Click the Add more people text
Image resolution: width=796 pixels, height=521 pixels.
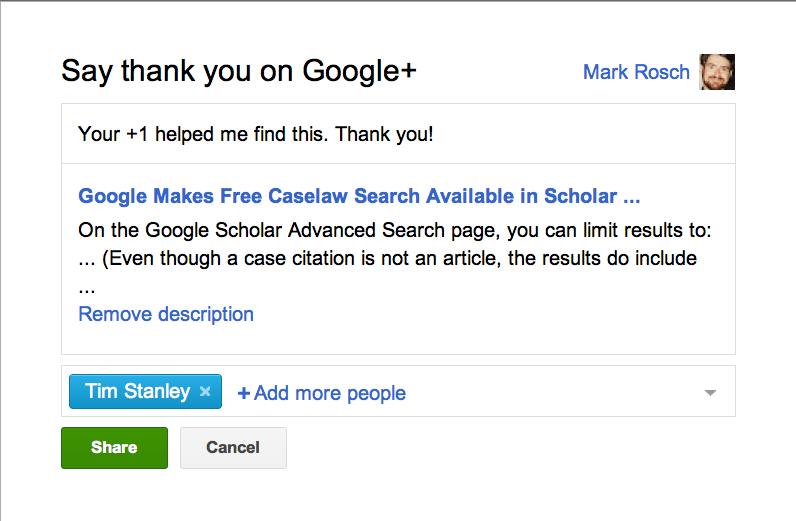330,393
